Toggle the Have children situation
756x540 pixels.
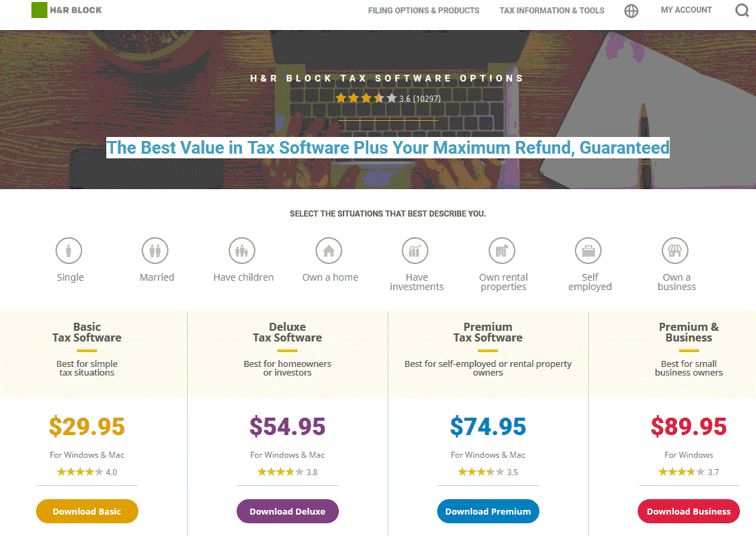(242, 251)
